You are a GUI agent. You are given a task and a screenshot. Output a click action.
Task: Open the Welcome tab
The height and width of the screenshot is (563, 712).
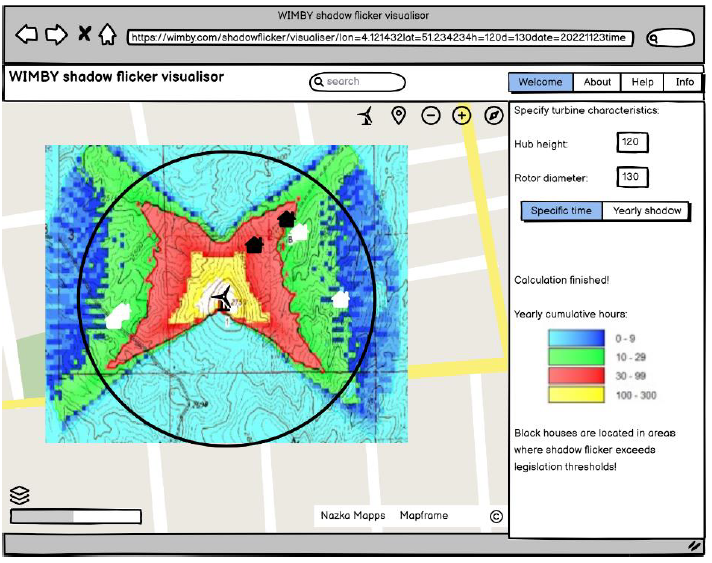(540, 83)
